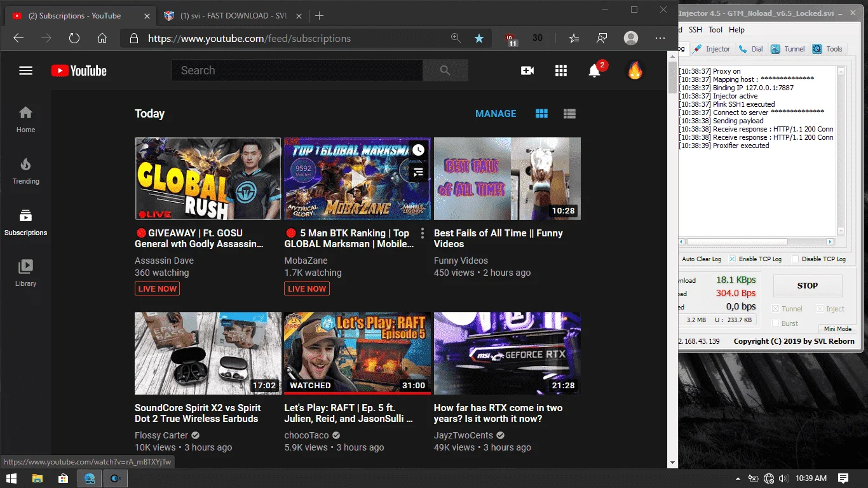
Task: Click the taskbar volume icon
Action: (x=783, y=478)
